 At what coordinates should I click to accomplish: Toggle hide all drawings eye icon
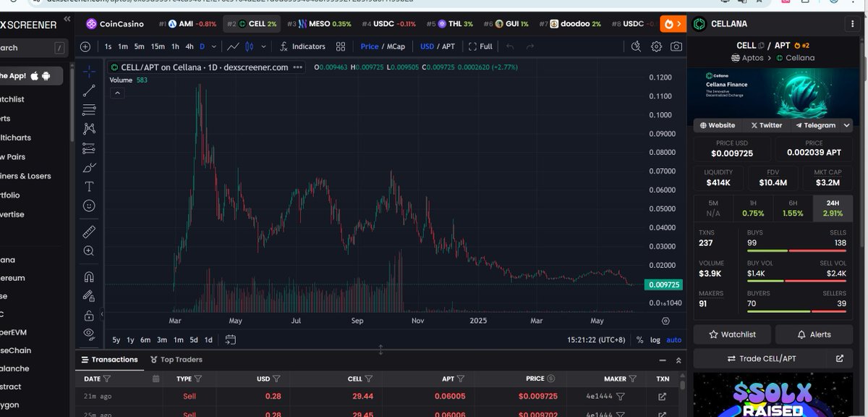tap(89, 334)
